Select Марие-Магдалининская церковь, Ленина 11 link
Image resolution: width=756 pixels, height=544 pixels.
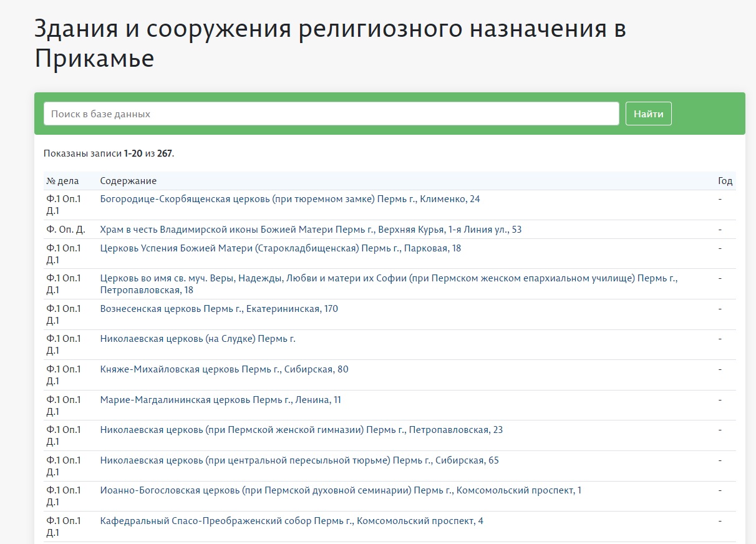220,400
